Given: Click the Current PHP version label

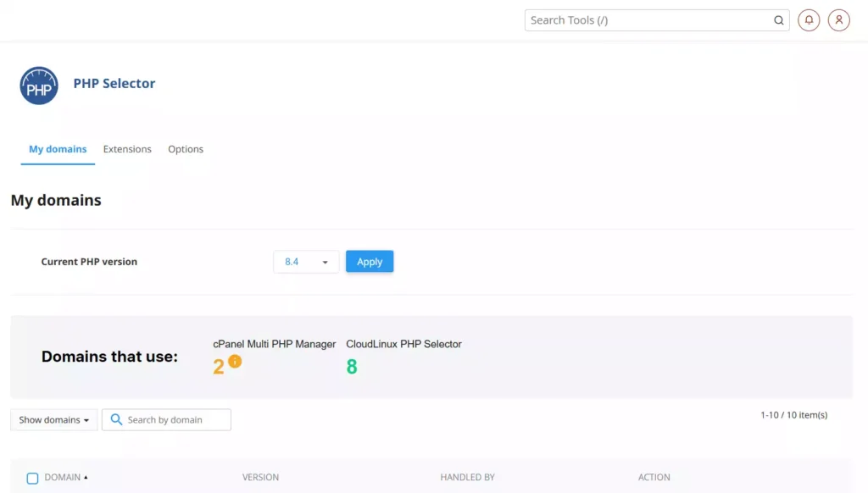Looking at the screenshot, I should click(89, 262).
